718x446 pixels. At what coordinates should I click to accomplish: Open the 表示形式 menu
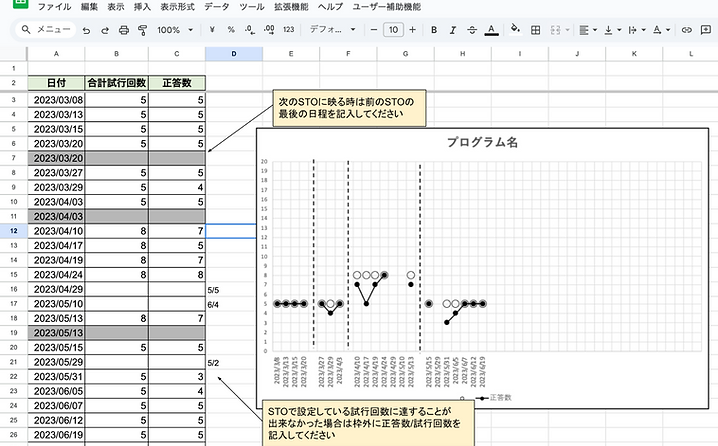click(x=177, y=6)
